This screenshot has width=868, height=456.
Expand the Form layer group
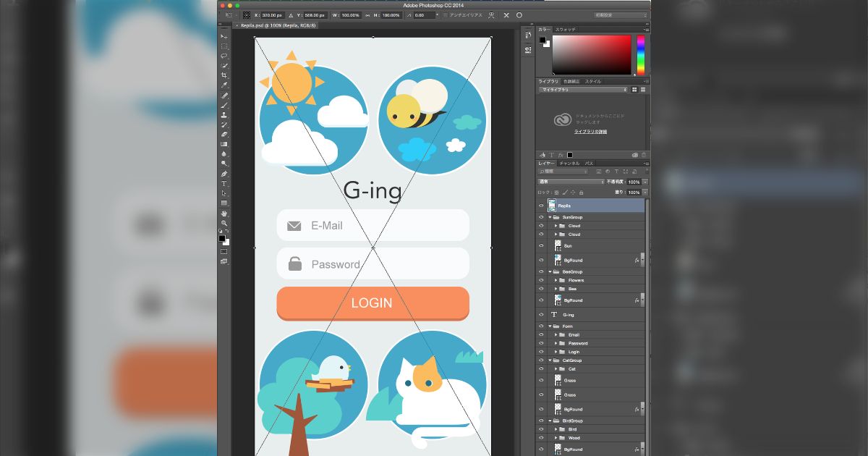pyautogui.click(x=549, y=326)
